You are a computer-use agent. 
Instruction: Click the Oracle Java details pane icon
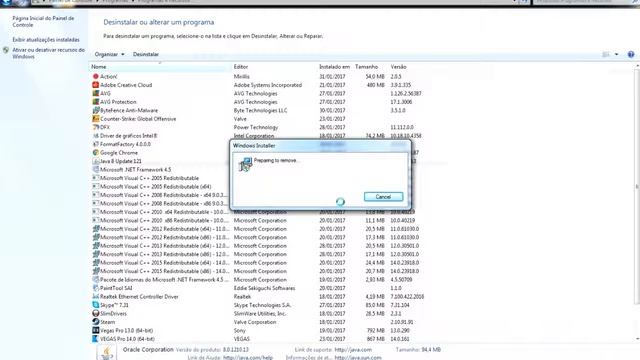(x=107, y=353)
